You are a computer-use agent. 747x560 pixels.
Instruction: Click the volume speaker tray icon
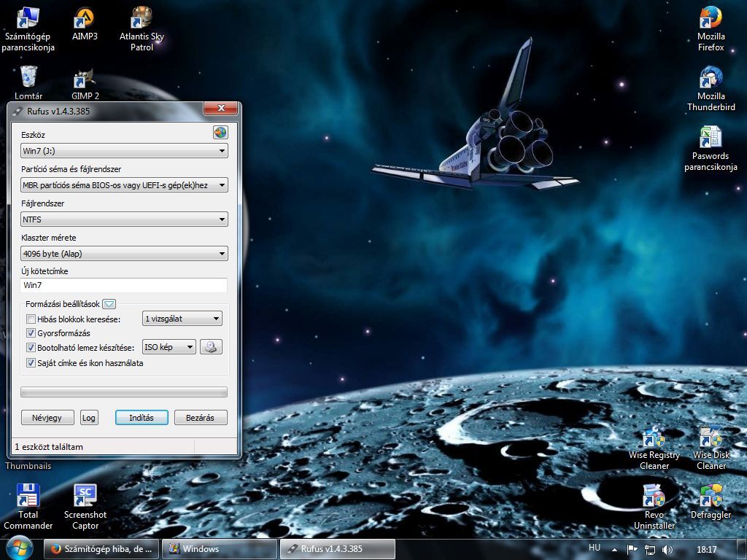(x=668, y=550)
